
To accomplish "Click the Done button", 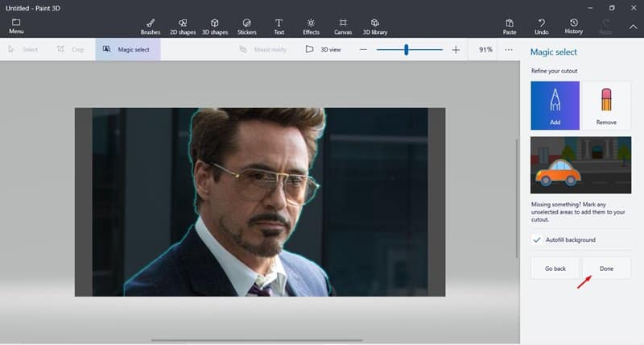I will tap(606, 268).
